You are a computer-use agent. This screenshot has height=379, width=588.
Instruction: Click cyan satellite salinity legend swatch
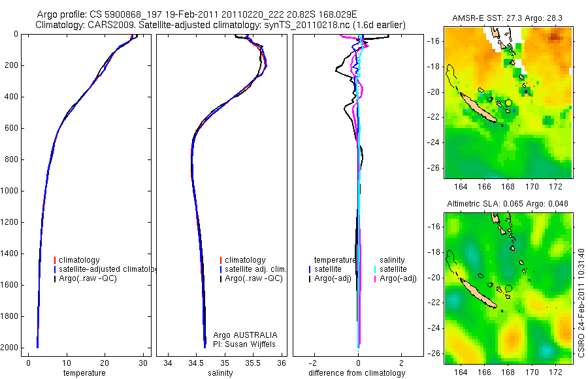click(376, 269)
